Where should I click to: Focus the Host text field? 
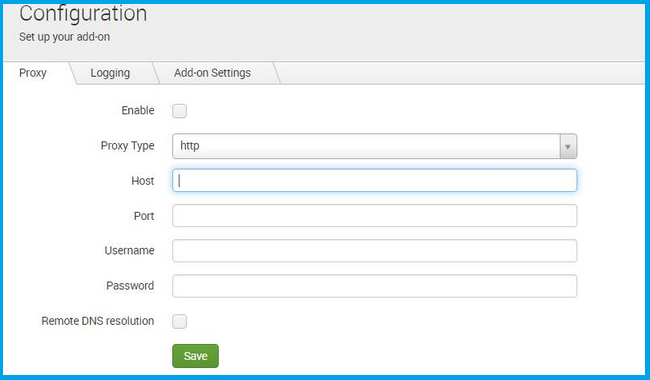374,180
